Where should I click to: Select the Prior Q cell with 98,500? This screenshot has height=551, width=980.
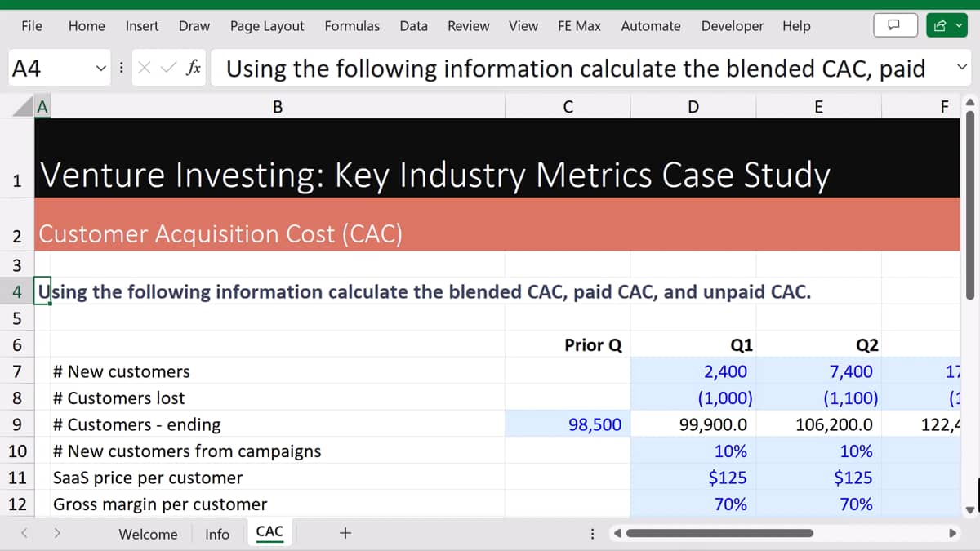click(568, 424)
